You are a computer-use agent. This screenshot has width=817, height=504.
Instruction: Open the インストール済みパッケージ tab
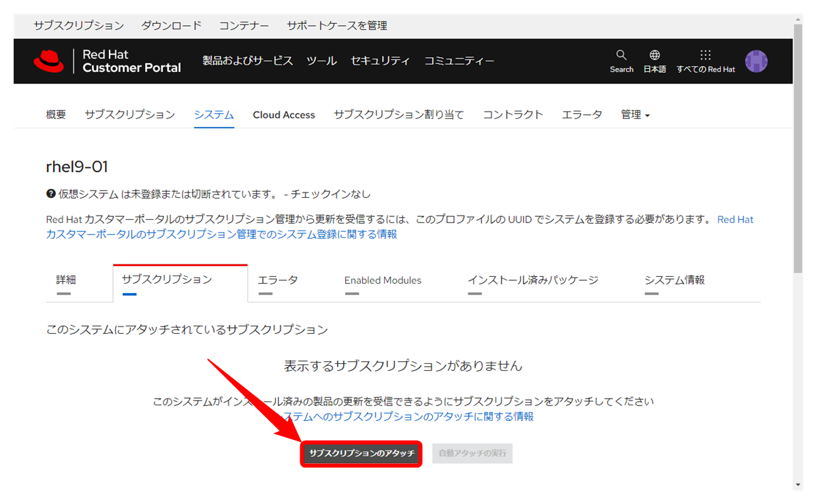pyautogui.click(x=532, y=280)
